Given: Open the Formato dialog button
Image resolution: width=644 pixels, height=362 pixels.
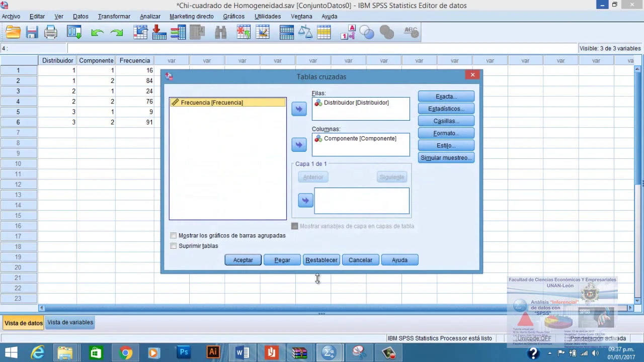Looking at the screenshot, I should [446, 133].
